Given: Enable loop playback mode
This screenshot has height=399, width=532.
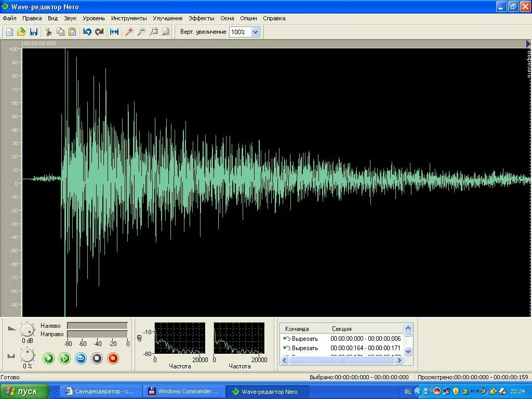Looking at the screenshot, I should 81,358.
